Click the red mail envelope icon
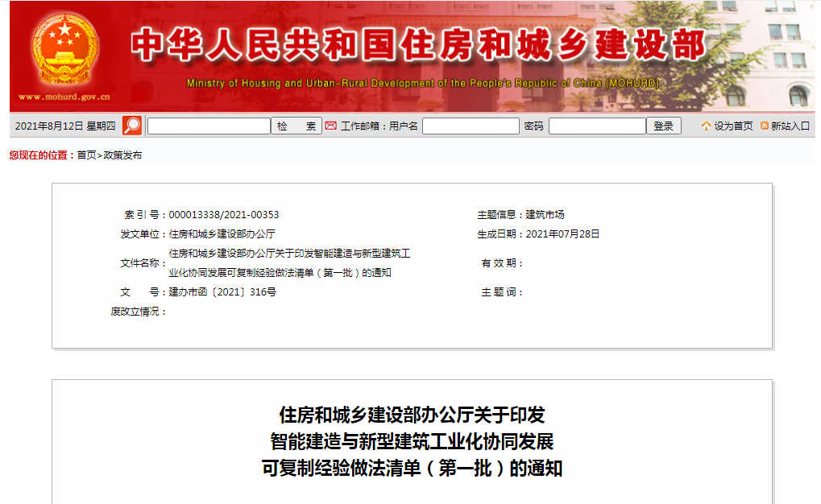Screen dimensions: 821x504 coord(331,126)
